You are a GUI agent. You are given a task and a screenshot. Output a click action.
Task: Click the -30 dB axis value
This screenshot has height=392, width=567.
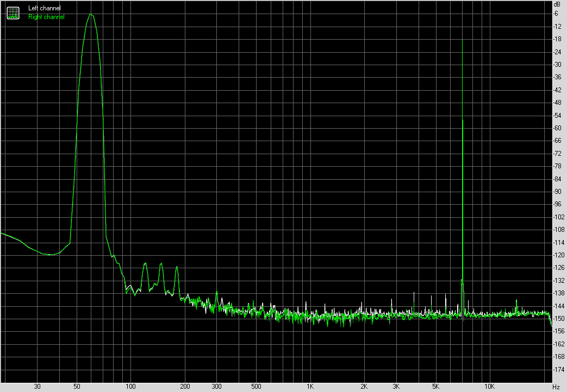click(557, 64)
